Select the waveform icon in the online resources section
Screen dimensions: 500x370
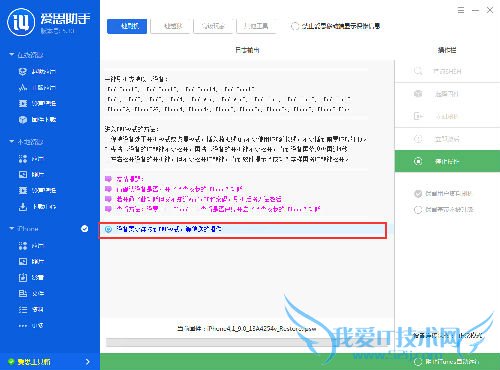click(x=23, y=87)
